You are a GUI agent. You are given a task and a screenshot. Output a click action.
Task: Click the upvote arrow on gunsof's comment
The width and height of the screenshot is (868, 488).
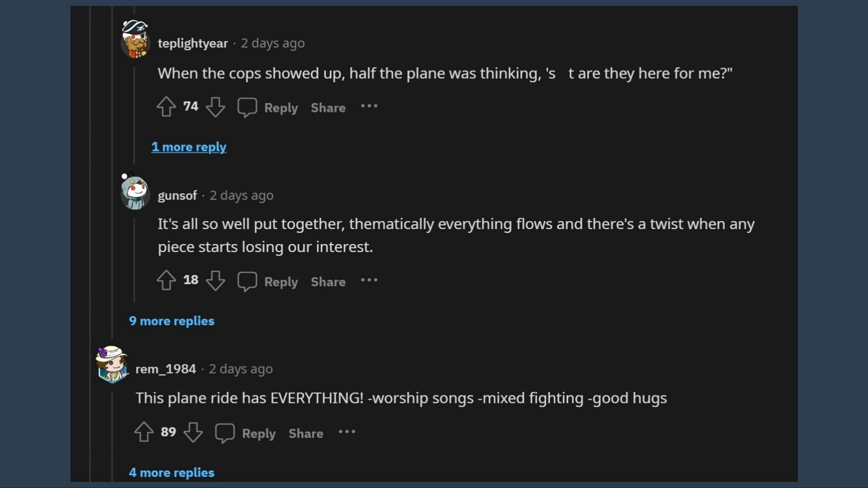pos(166,281)
